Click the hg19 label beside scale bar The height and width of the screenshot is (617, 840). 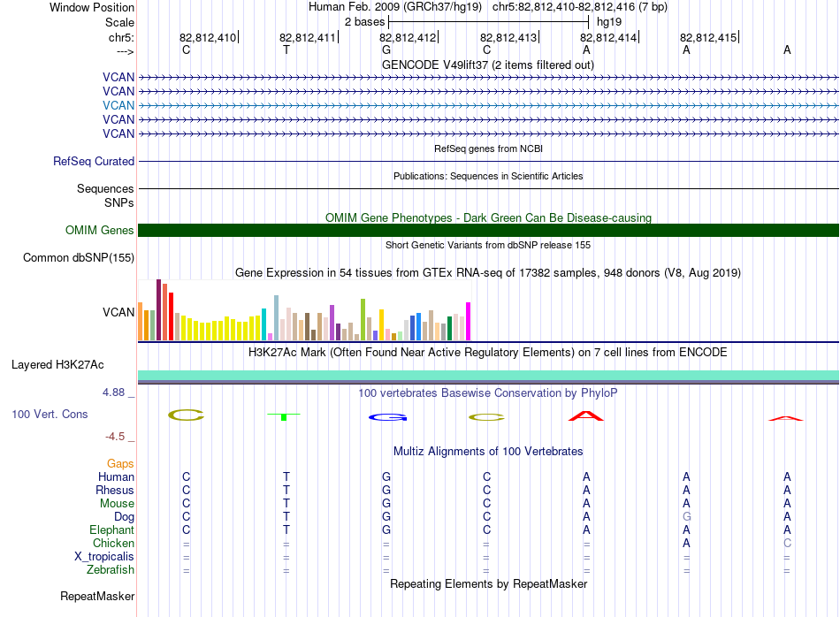pos(609,22)
